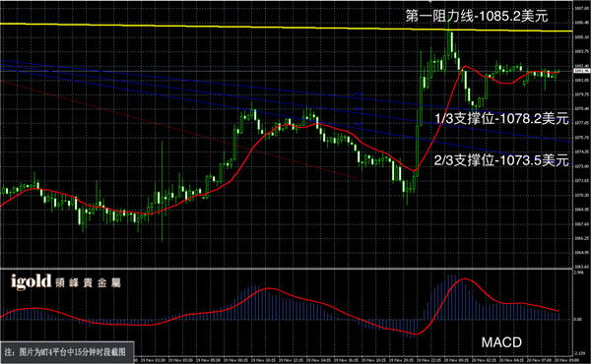This screenshot has width=591, height=364.
Task: Select the 2/3支撑位-1073.5美元 label
Action: pyautogui.click(x=501, y=160)
